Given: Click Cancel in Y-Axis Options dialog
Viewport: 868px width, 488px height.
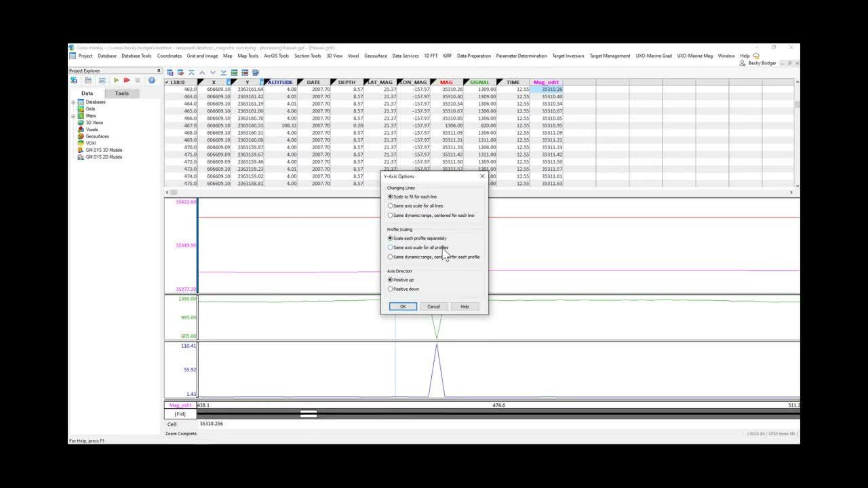Looking at the screenshot, I should 433,306.
